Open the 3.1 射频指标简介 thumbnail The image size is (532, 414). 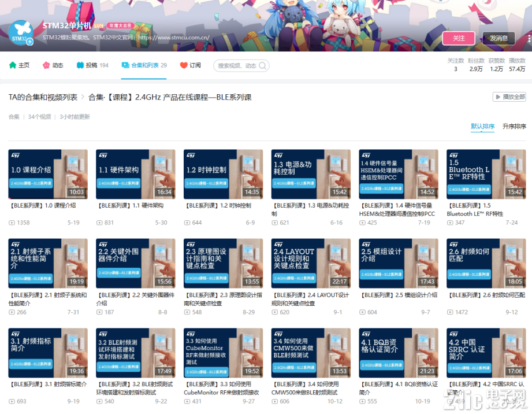click(48, 353)
